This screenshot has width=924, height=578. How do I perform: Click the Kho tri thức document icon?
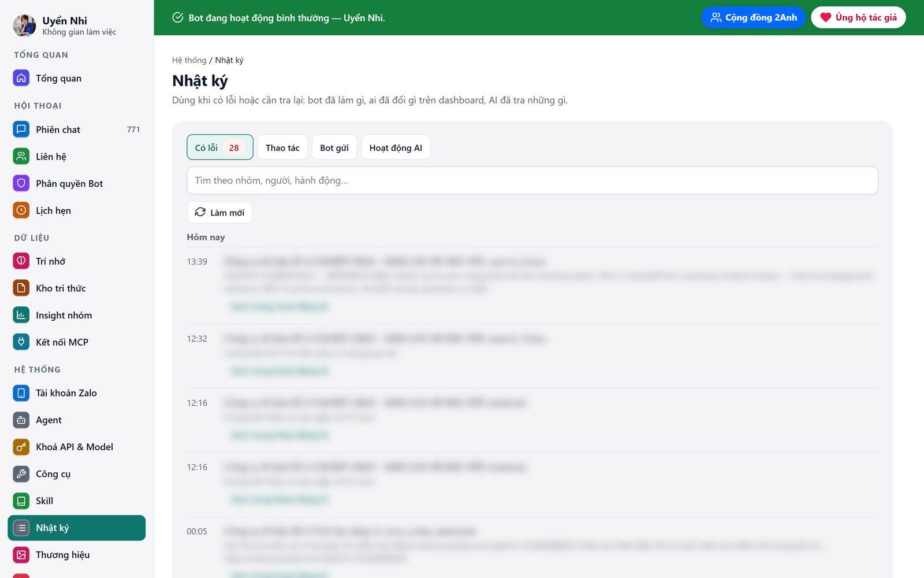click(21, 288)
